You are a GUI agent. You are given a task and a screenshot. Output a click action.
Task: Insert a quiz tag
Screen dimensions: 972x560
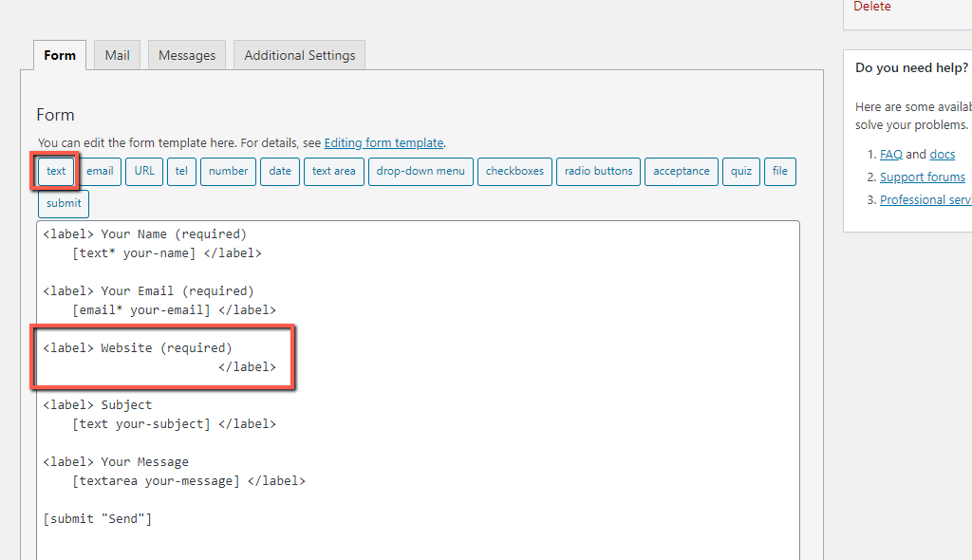pyautogui.click(x=740, y=171)
